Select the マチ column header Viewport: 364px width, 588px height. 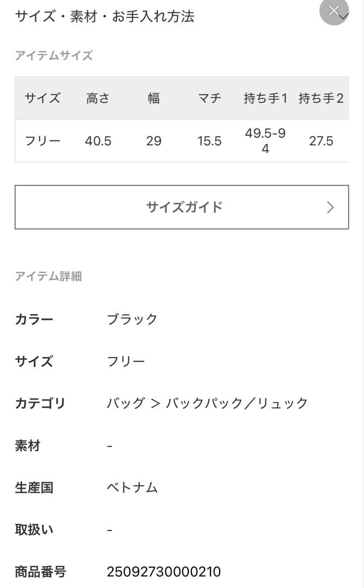pyautogui.click(x=210, y=99)
